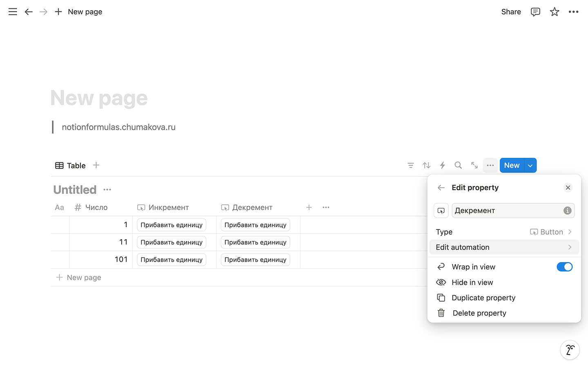This screenshot has height=368, width=588.
Task: Open the comments icon in top bar
Action: click(x=535, y=12)
